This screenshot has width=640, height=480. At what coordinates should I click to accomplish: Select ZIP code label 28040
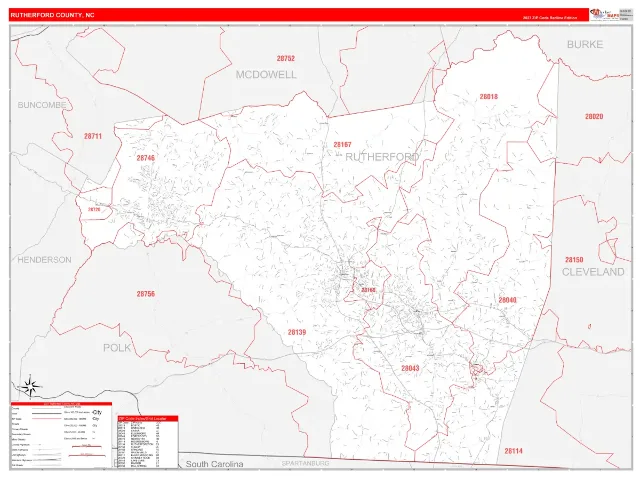pos(507,300)
